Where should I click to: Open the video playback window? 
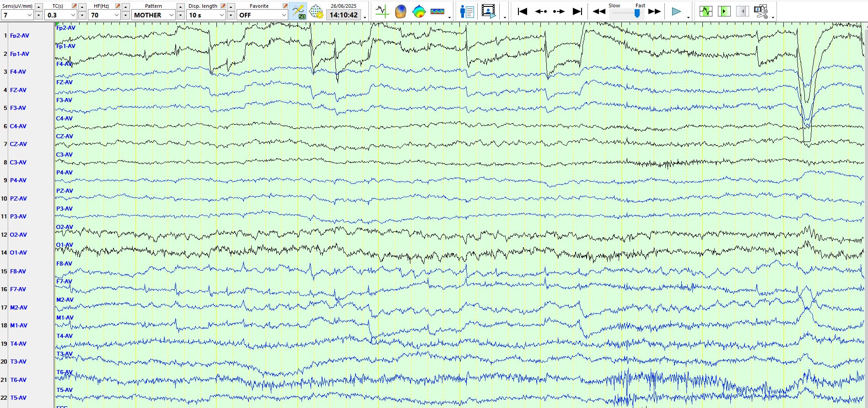[489, 11]
